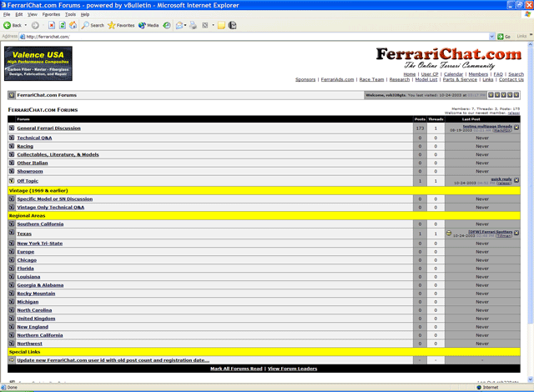Open the FAQ header link

498,74
